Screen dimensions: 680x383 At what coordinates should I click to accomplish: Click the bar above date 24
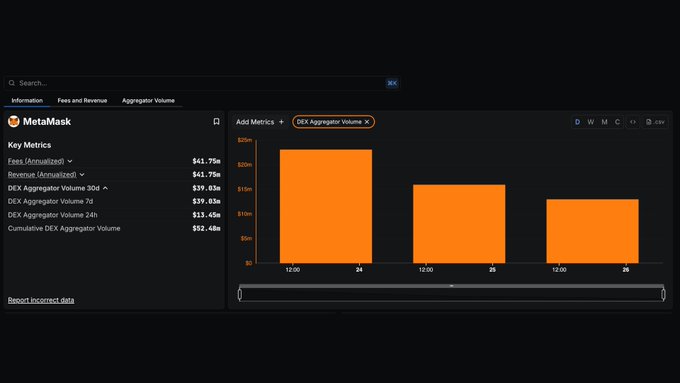click(x=326, y=206)
